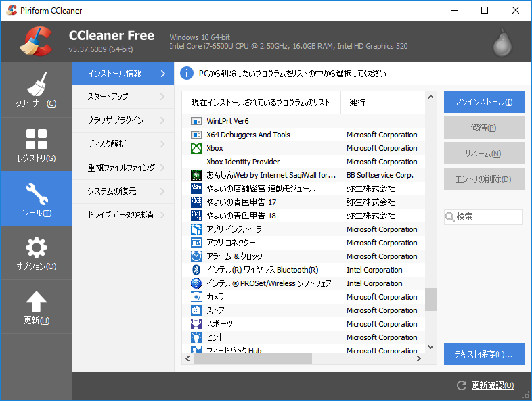The height and width of the screenshot is (401, 532).
Task: Click the blue info icon
Action: point(186,73)
